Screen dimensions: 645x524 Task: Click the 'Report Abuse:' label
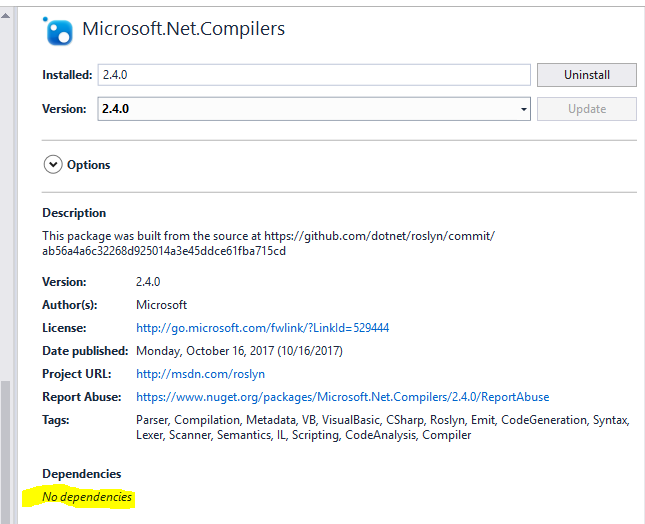click(x=82, y=397)
